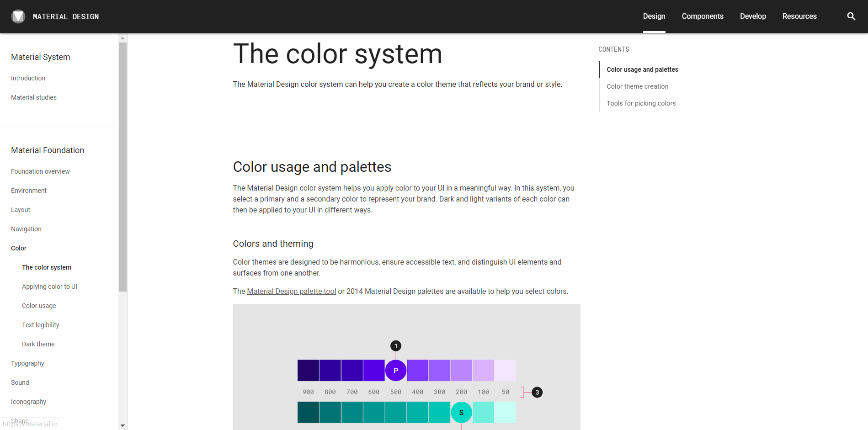Image resolution: width=868 pixels, height=430 pixels.
Task: Click the purple 300 swatch
Action: point(440,370)
